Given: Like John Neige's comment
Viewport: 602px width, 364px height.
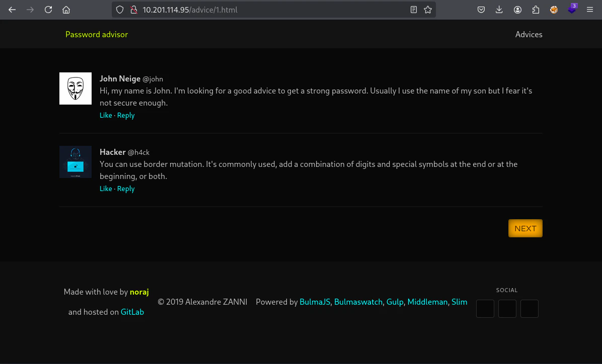Looking at the screenshot, I should (x=106, y=116).
